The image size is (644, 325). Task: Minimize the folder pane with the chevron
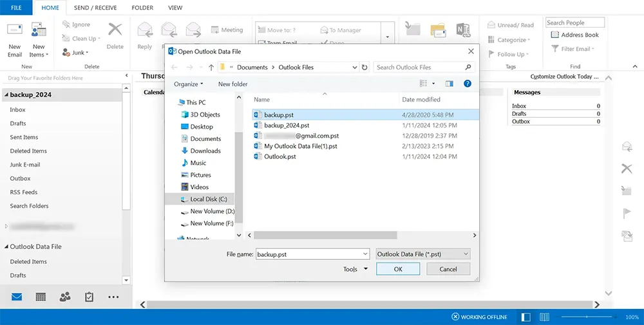[x=126, y=75]
